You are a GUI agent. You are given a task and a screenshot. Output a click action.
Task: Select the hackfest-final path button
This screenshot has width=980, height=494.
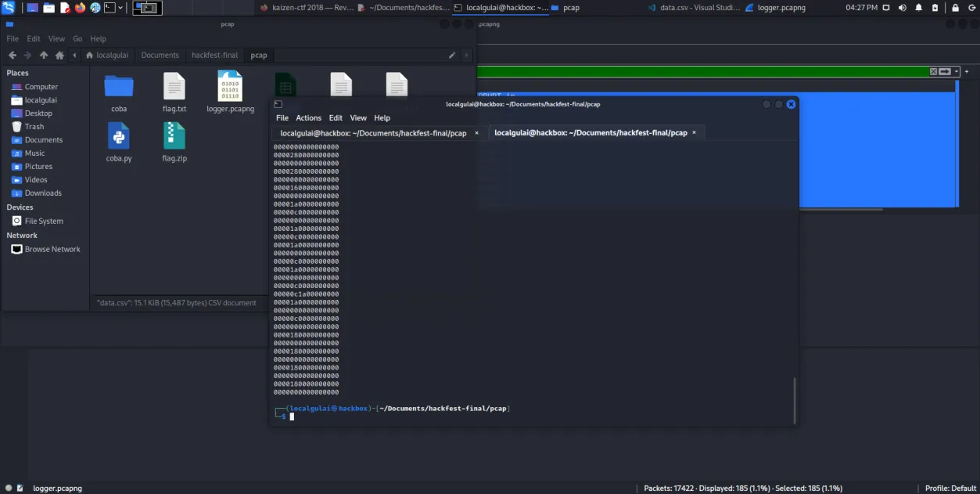[214, 56]
